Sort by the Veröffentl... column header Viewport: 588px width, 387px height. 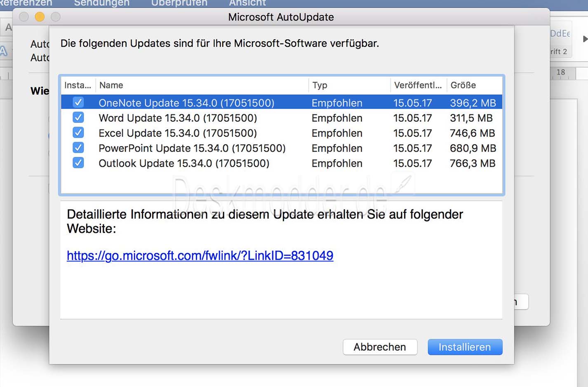[419, 85]
